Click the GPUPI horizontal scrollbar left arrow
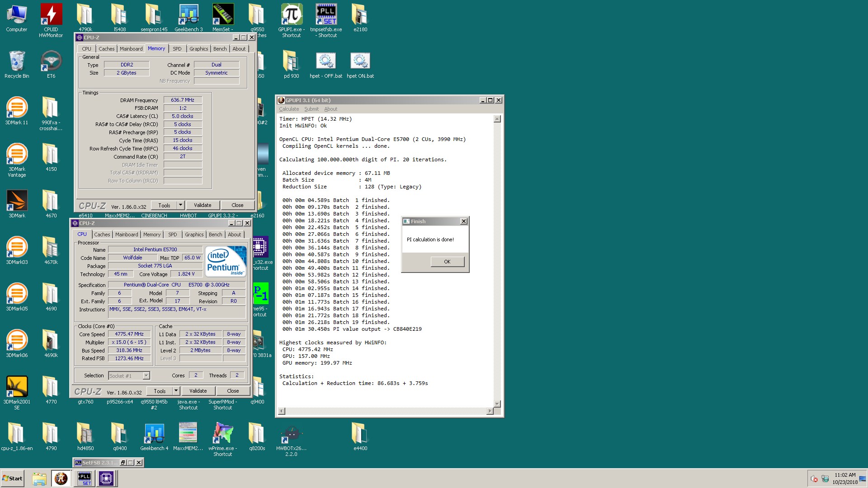The image size is (868, 488). [282, 411]
